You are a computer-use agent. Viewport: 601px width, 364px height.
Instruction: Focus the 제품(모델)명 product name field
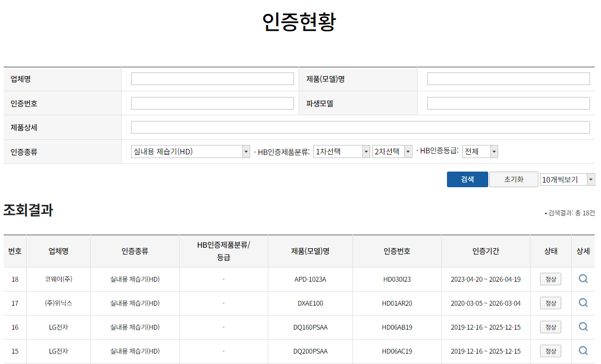[508, 78]
